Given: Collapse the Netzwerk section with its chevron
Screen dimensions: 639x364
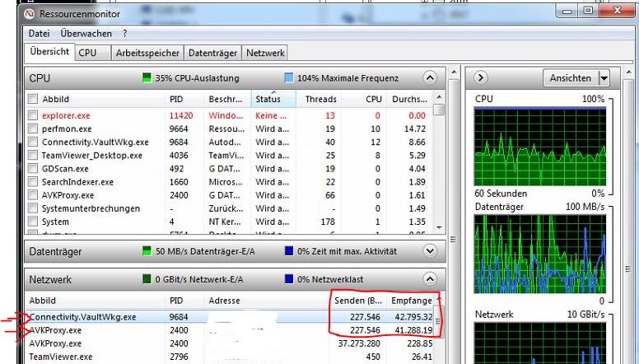Looking at the screenshot, I should point(429,280).
